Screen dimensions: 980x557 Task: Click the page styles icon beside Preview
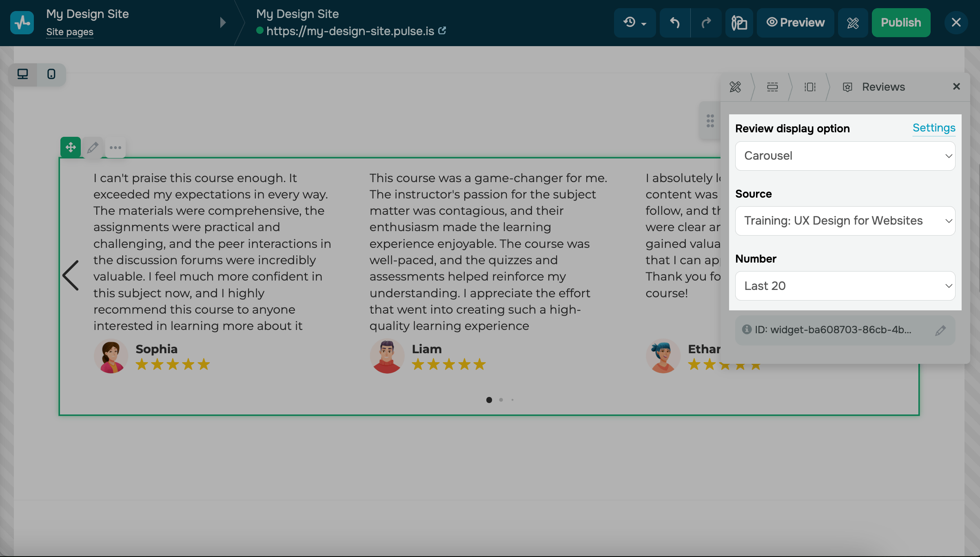click(x=739, y=22)
